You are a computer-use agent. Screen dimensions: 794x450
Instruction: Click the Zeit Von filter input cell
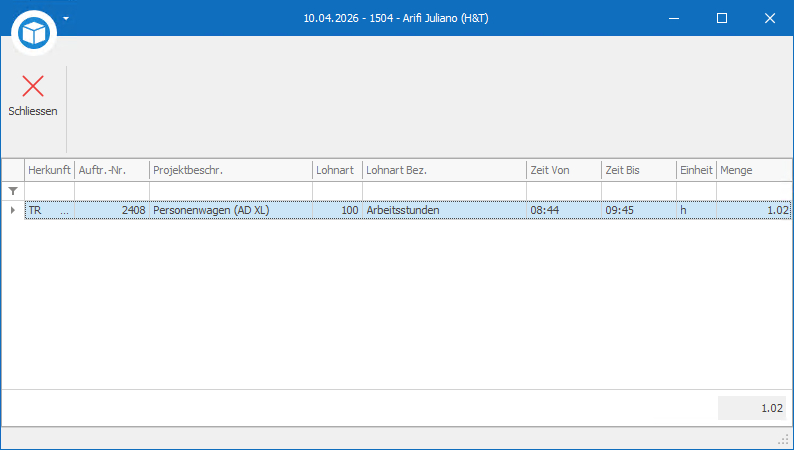564,191
